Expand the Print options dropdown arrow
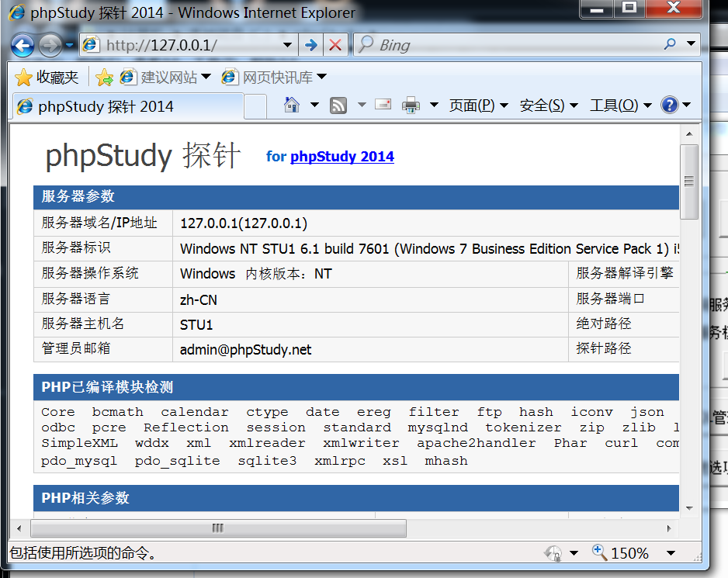728x578 pixels. coord(434,105)
